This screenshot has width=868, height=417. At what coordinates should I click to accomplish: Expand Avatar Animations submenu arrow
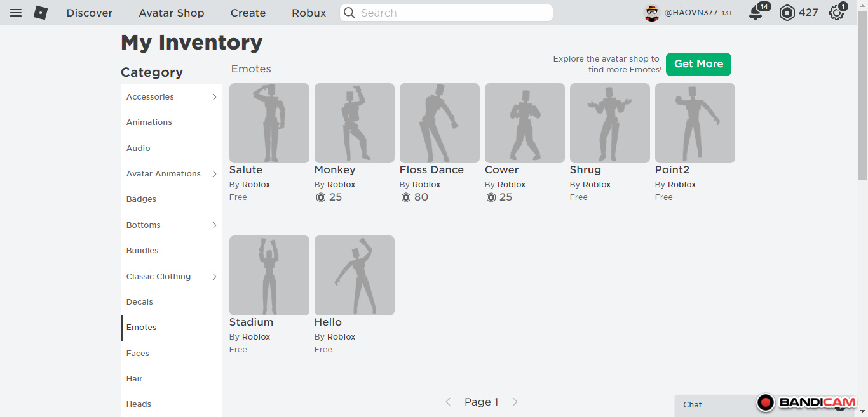pos(214,174)
